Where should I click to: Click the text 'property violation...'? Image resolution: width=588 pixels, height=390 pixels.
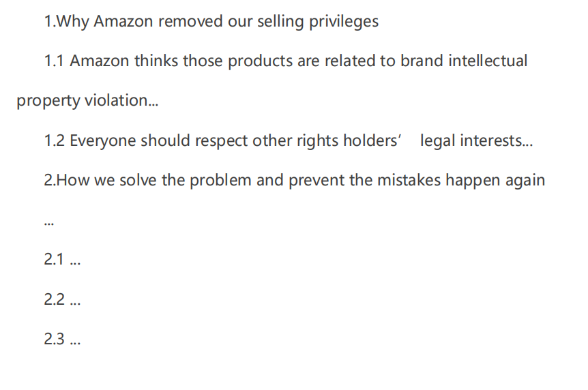(87, 100)
